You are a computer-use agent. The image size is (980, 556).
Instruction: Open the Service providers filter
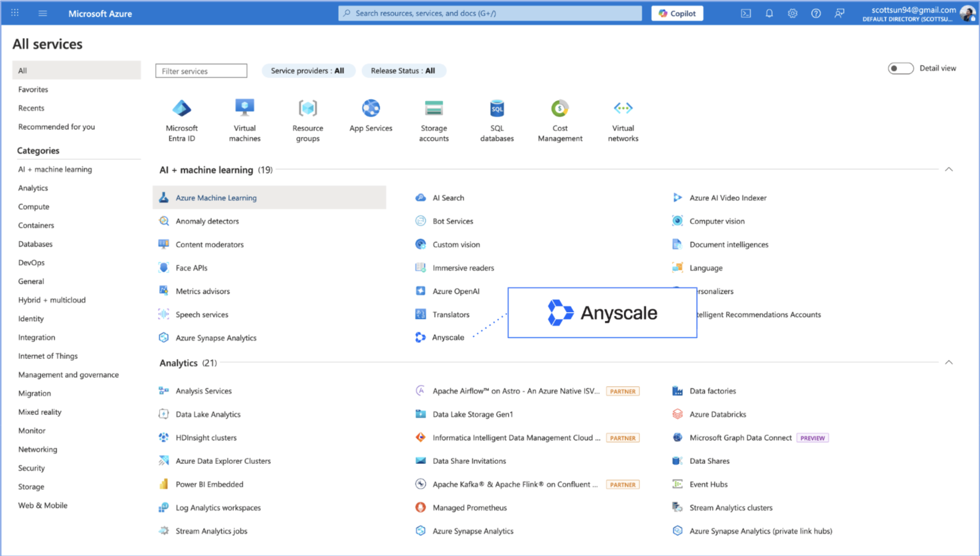[308, 70]
